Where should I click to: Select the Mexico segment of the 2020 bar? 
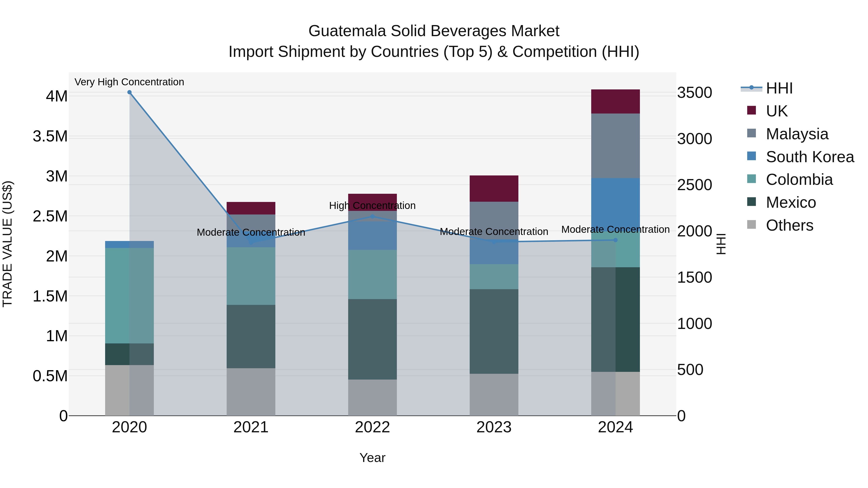[x=129, y=354]
